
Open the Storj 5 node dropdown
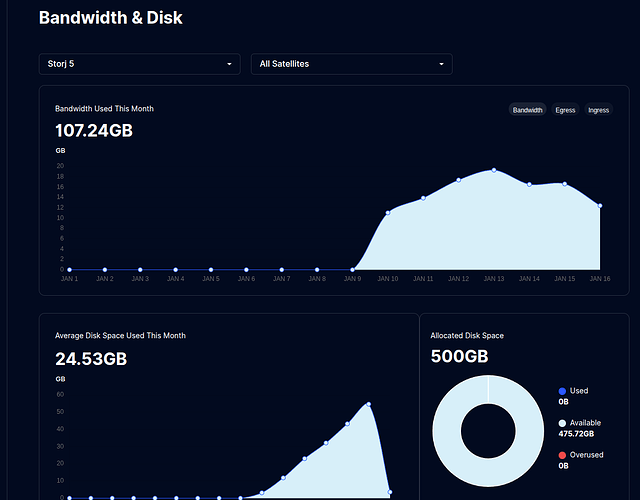139,64
